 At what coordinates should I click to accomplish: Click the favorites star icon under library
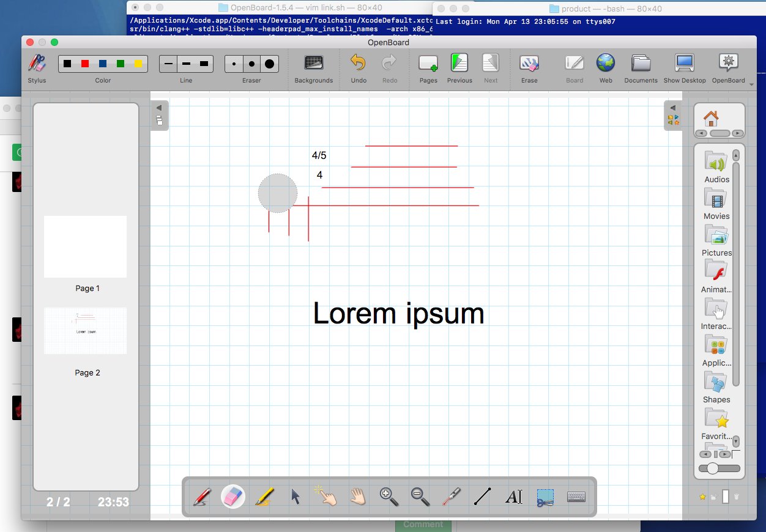click(x=702, y=497)
